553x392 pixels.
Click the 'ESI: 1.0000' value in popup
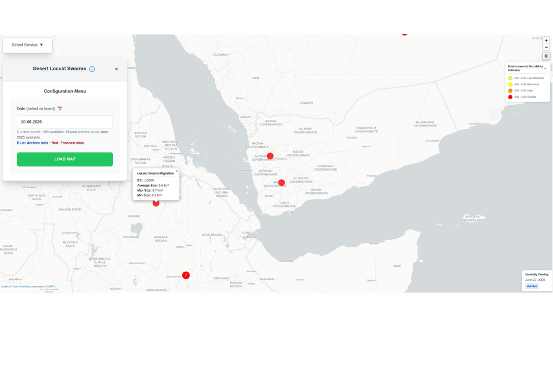[145, 181]
